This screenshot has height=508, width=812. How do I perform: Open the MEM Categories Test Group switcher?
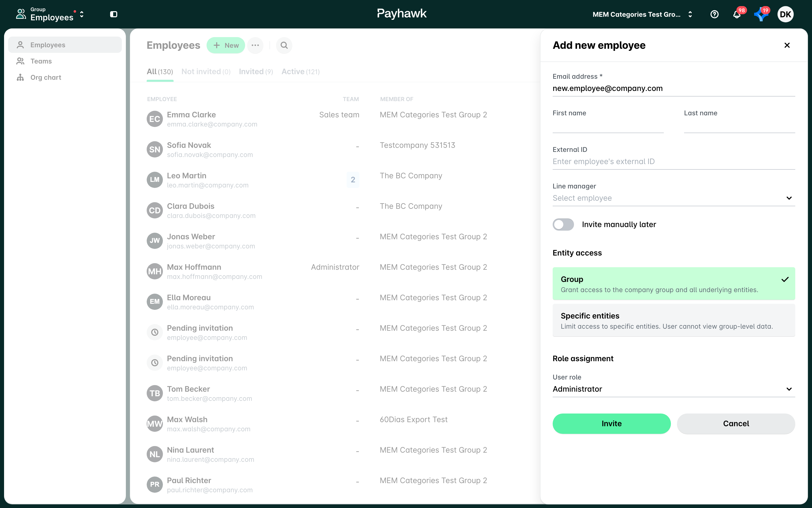pyautogui.click(x=642, y=14)
